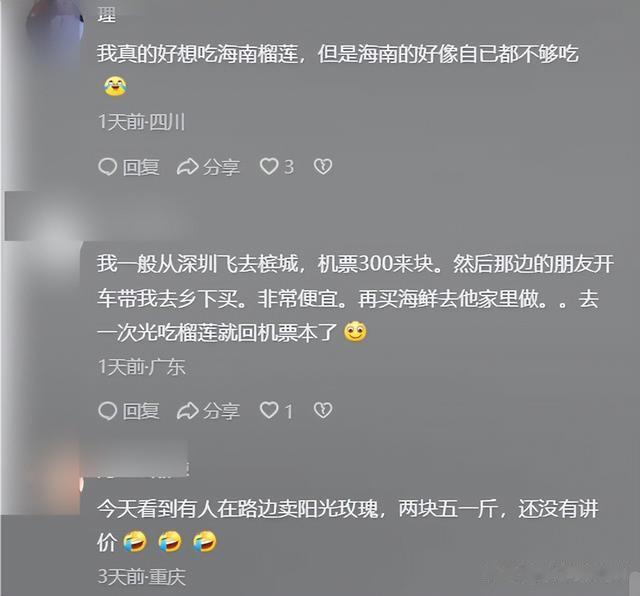Viewport: 640px width, 596px height.
Task: Click the reply bubble icon under Guangdong comment
Action: pos(108,410)
